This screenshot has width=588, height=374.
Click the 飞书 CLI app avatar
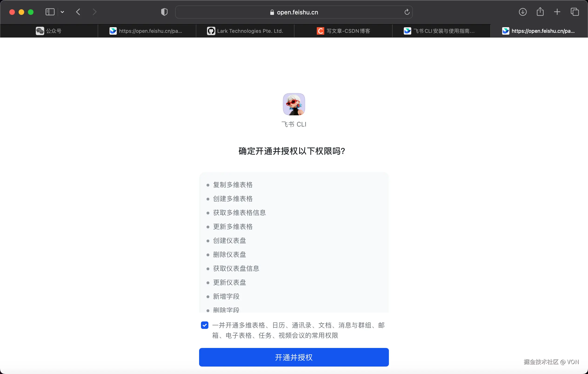pyautogui.click(x=294, y=104)
